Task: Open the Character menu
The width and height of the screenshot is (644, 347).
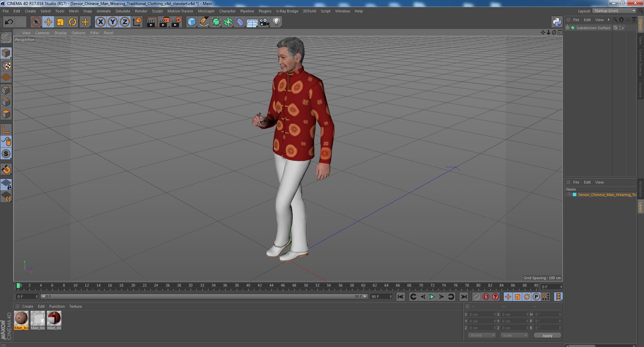Action: (227, 11)
